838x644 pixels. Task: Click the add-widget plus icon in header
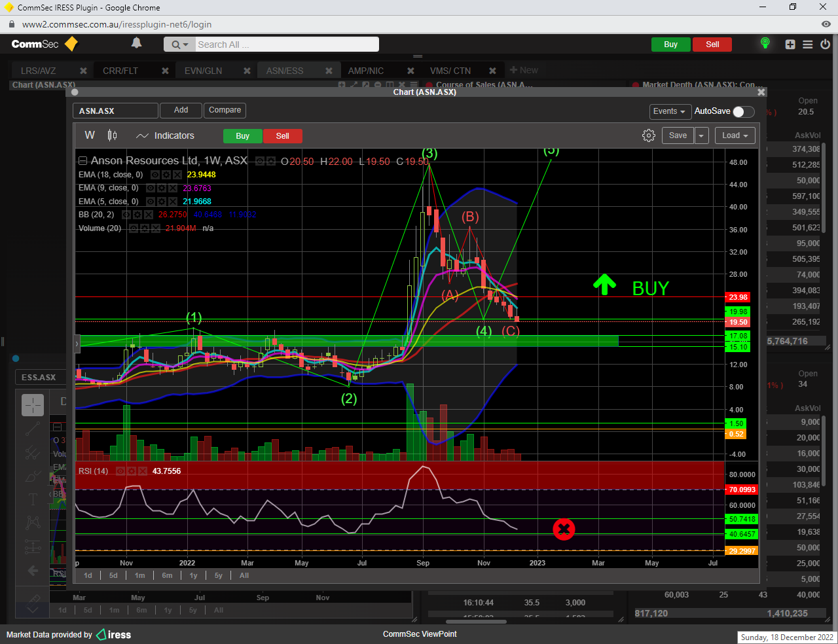pos(790,45)
